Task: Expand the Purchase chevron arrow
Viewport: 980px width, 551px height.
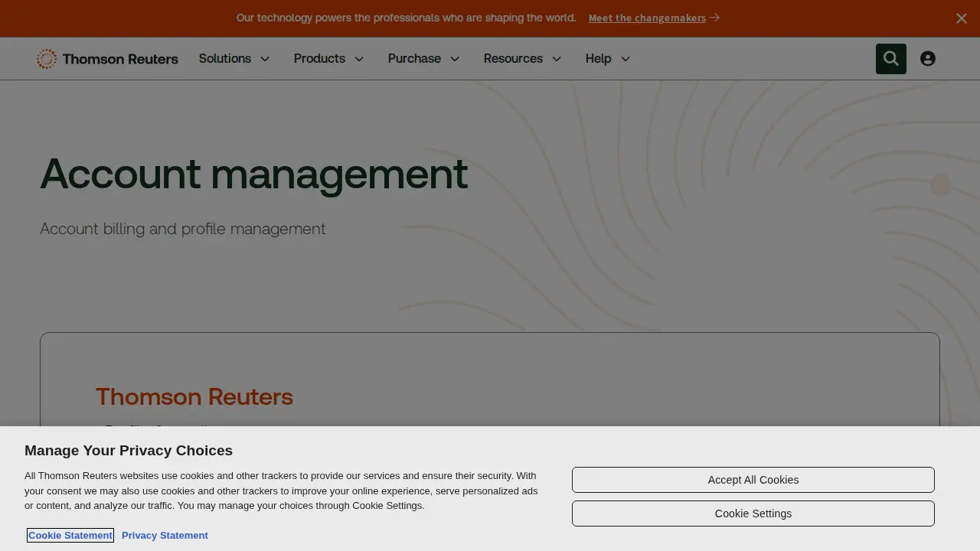Action: point(455,59)
